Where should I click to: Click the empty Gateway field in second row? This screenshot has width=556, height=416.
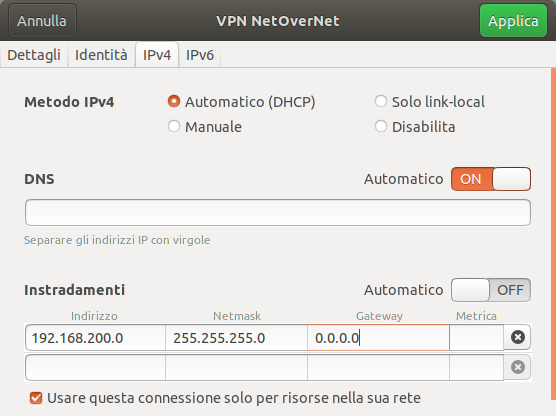click(378, 367)
